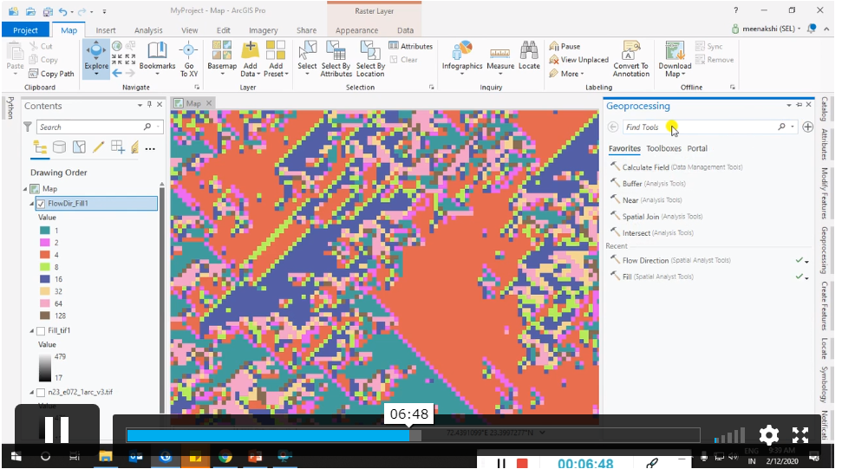This screenshot has height=469, width=868.
Task: Open the Measure tool
Action: 500,59
